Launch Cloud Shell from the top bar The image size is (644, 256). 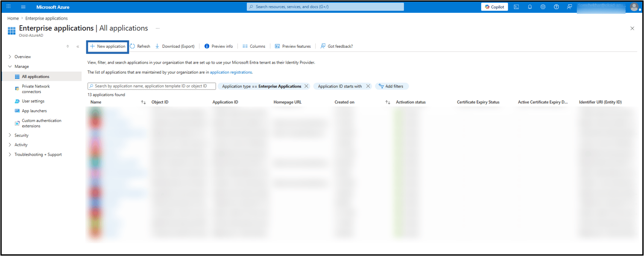[x=516, y=7]
